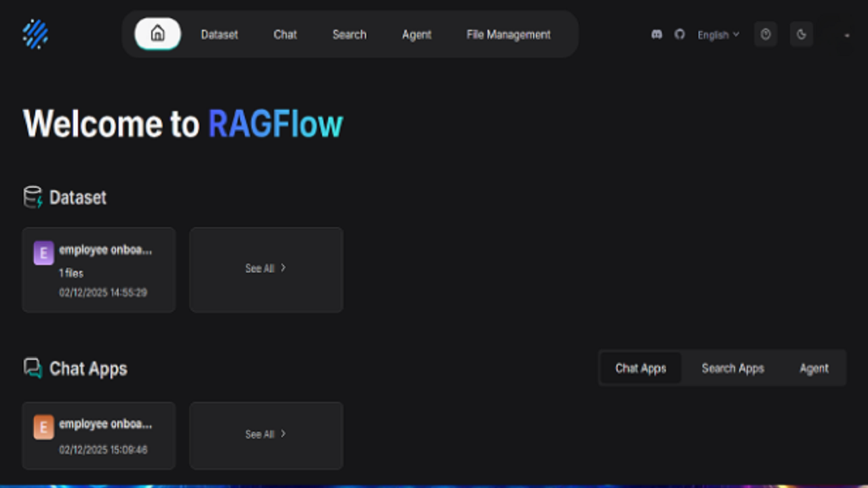Viewport: 868px width, 488px height.
Task: Click the Dataset section heading
Action: [78, 197]
